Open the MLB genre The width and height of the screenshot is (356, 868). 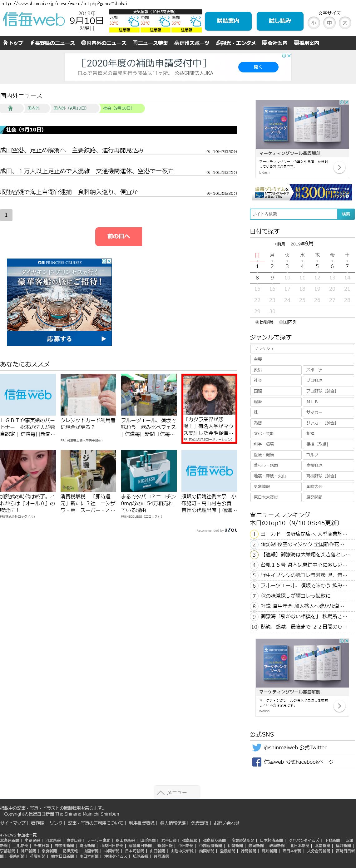coord(328,402)
